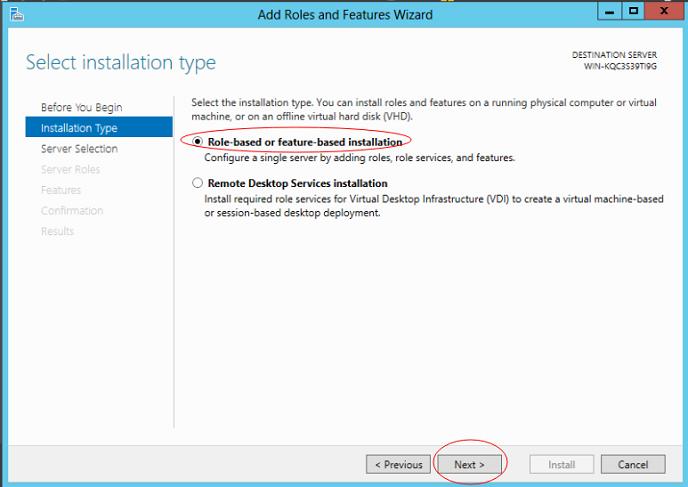Jump to the Server Selection step
The image size is (688, 487).
(79, 149)
